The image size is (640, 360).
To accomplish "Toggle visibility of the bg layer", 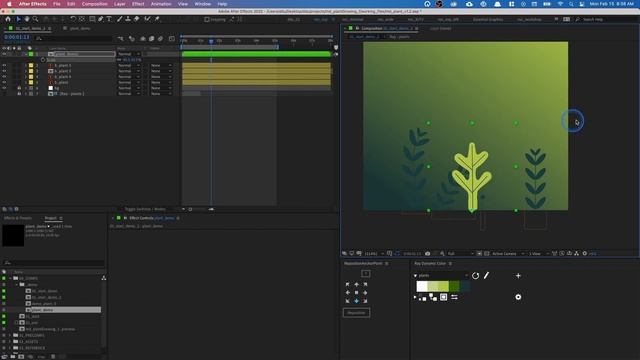I will point(4,88).
